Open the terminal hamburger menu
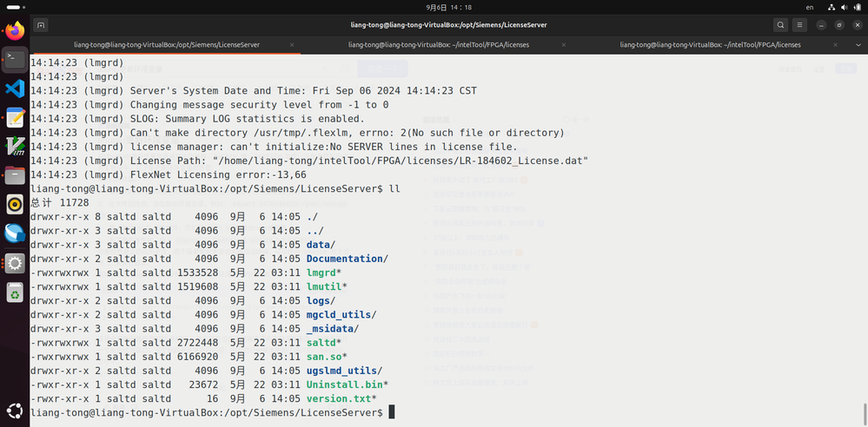The image size is (868, 427). click(x=798, y=25)
